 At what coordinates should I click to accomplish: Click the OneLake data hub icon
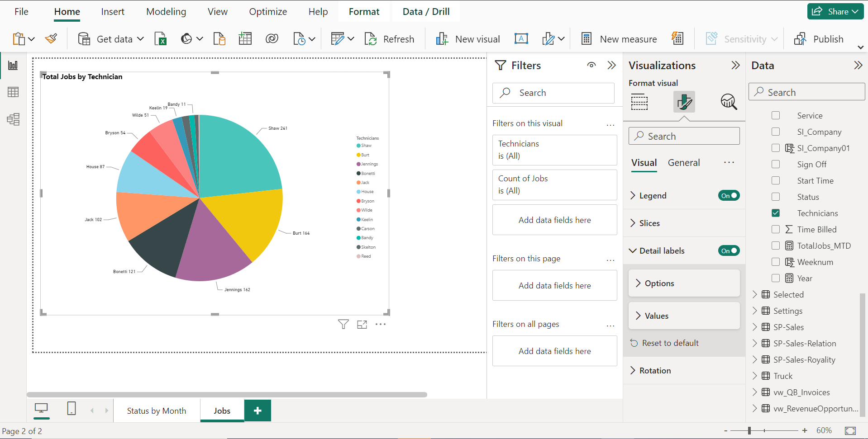coord(186,39)
